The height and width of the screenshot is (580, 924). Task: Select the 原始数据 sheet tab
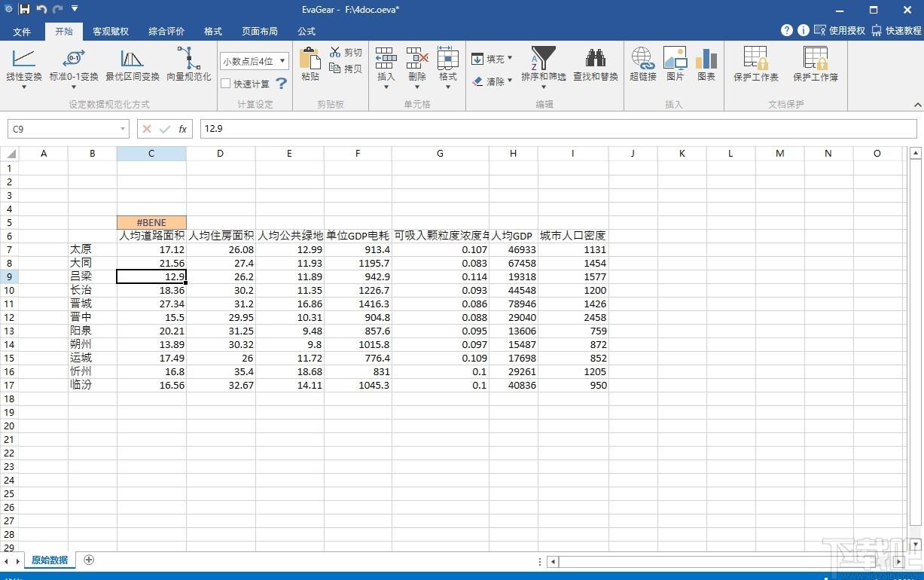click(50, 560)
